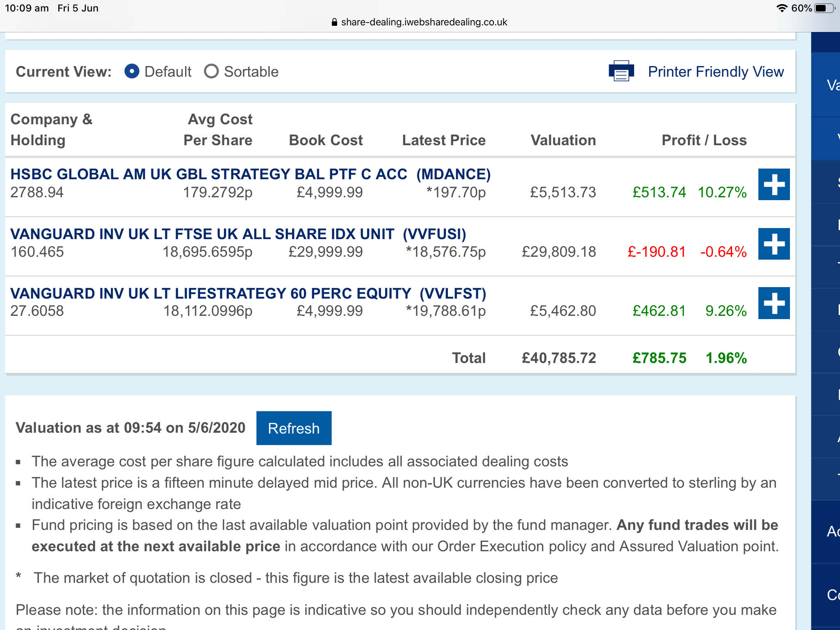The height and width of the screenshot is (630, 840).
Task: Click the Profit / Loss column header
Action: click(x=704, y=140)
